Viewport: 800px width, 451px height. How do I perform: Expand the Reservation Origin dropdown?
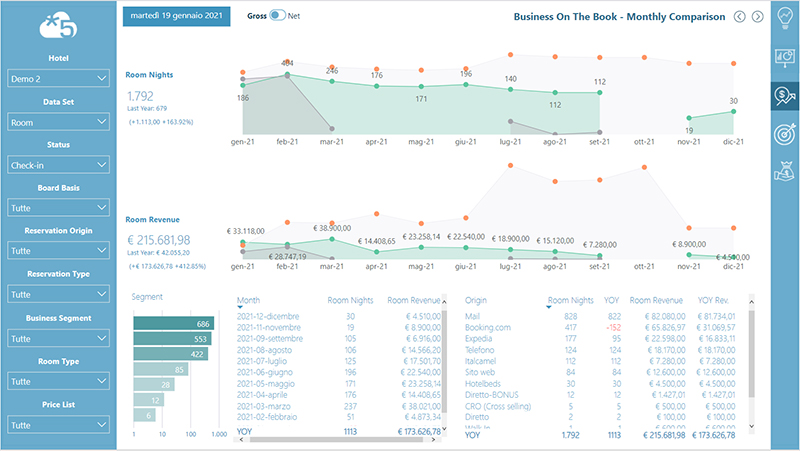(58, 250)
